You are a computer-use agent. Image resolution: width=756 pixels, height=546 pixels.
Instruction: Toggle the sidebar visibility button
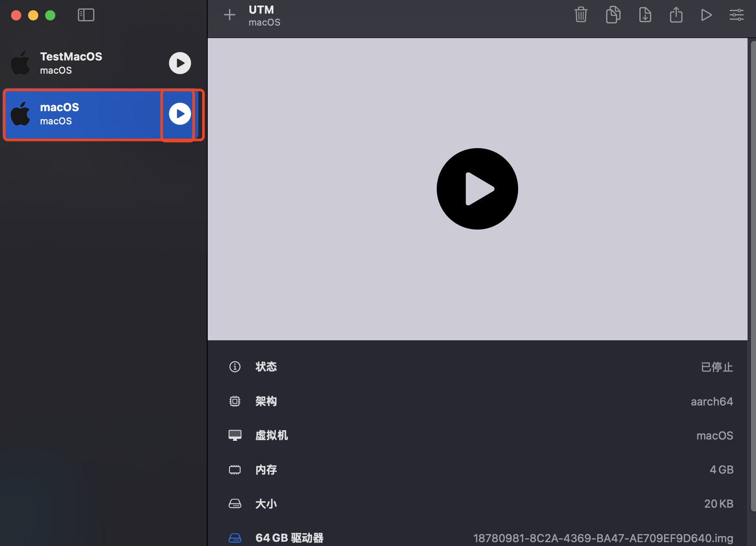click(86, 15)
